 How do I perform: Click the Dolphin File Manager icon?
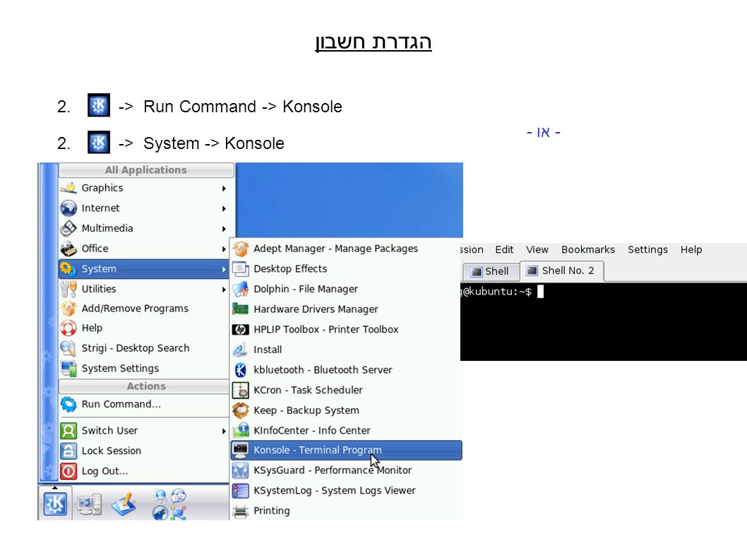(241, 289)
